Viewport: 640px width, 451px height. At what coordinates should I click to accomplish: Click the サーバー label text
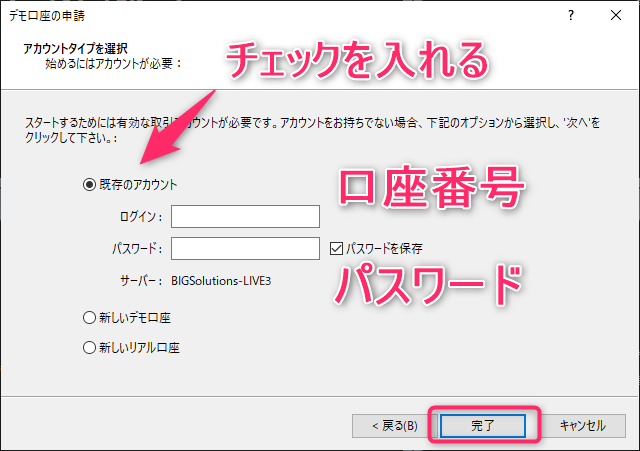[x=141, y=281]
